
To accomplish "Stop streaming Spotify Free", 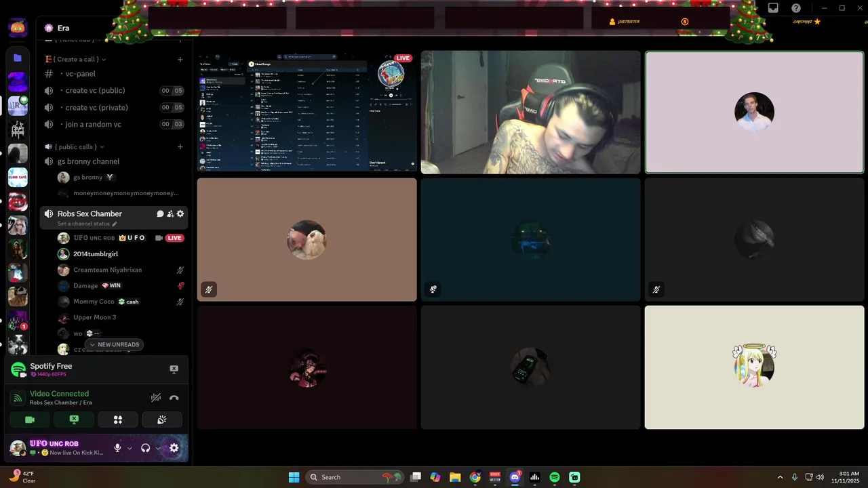I will tap(174, 369).
